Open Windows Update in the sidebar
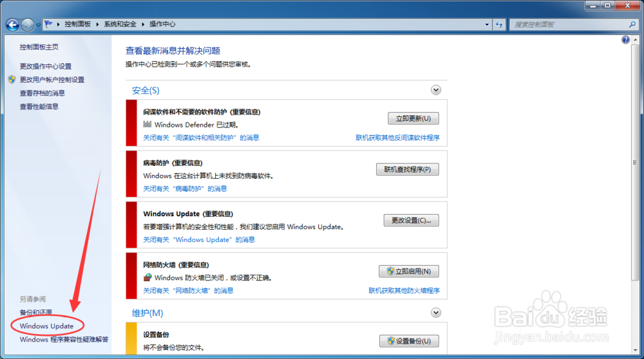 point(46,326)
